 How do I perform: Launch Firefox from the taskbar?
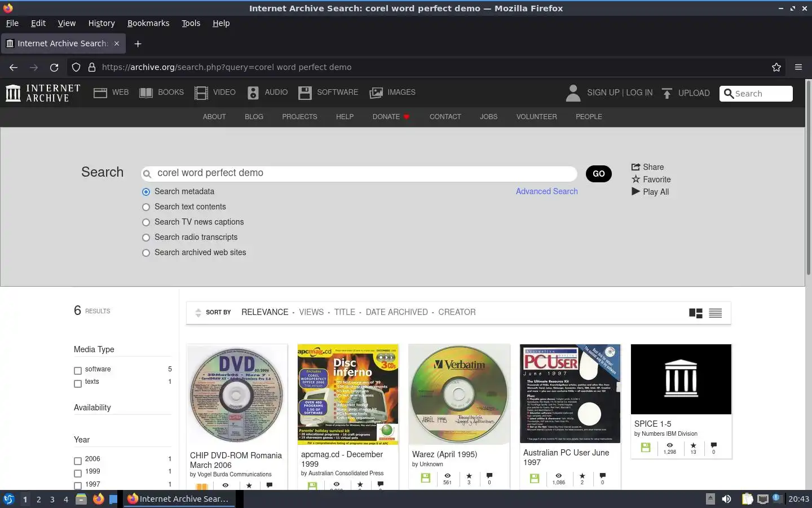[98, 499]
